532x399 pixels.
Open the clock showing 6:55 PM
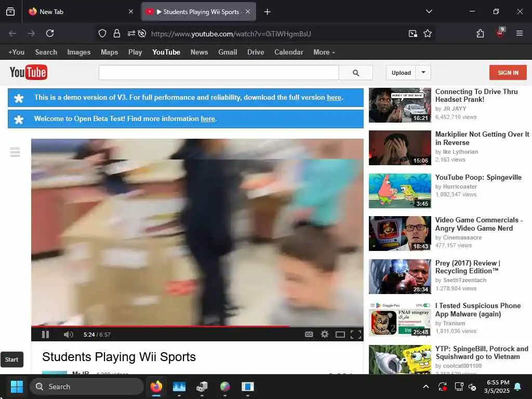click(x=497, y=387)
